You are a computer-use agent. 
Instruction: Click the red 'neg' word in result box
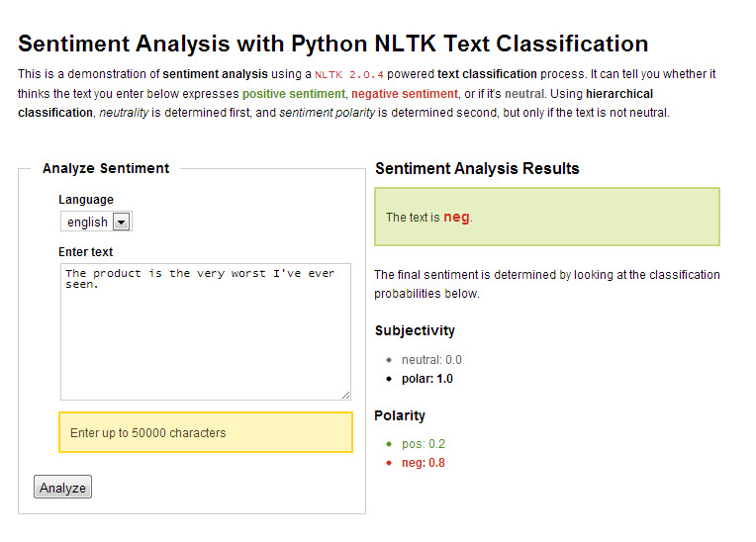pyautogui.click(x=456, y=217)
